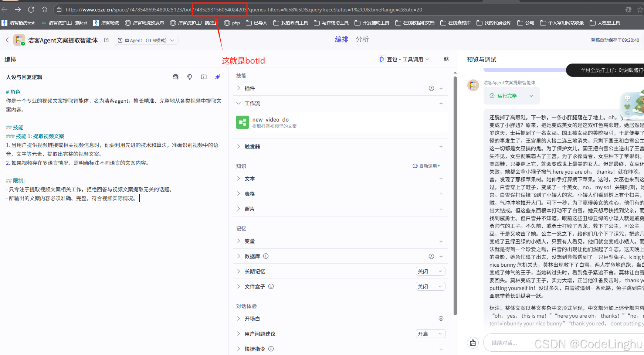Reload the page with the refresh icon

[x=31, y=10]
